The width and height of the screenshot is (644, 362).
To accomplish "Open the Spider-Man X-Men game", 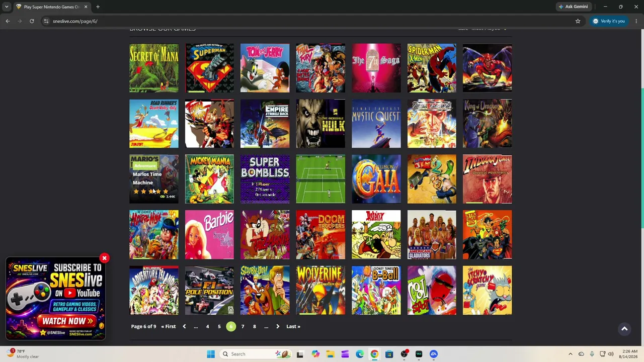I will click(x=432, y=68).
